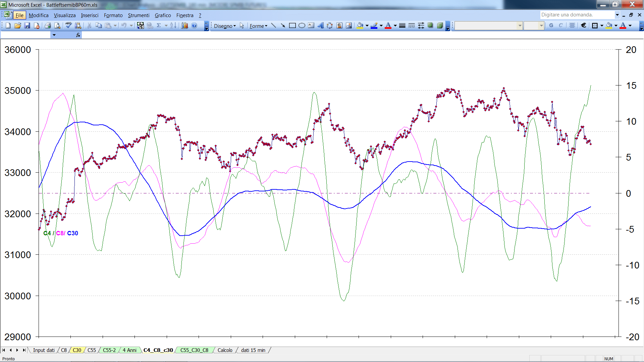
Task: Open the Formato menu
Action: (x=113, y=15)
